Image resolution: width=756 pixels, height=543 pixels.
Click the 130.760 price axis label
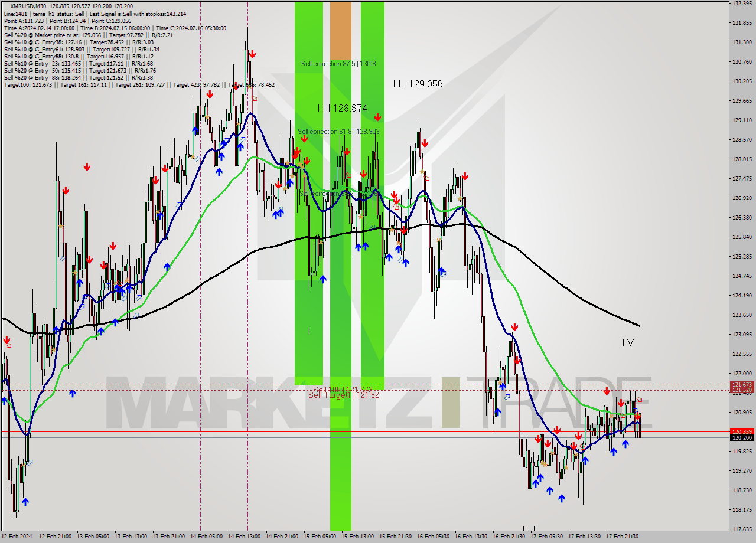point(742,62)
